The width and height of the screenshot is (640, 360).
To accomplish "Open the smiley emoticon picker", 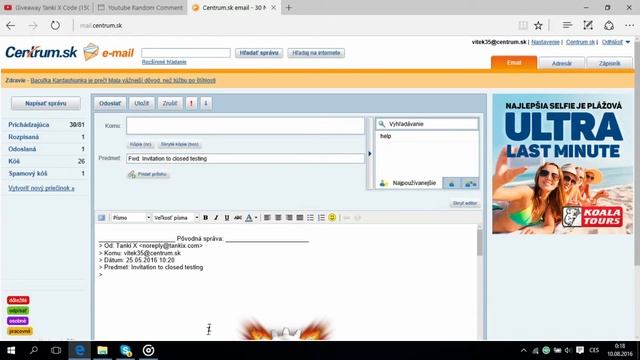I will (332, 218).
